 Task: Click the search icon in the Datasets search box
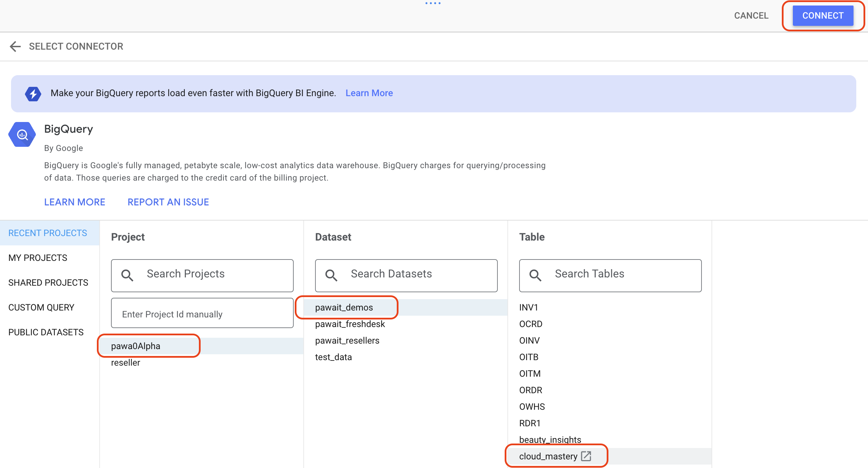click(x=331, y=275)
